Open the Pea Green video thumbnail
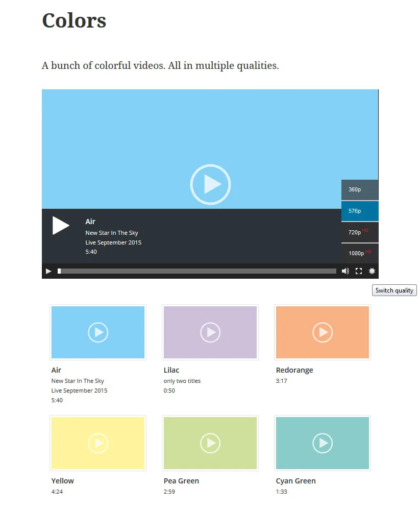Viewport: 420px width, 511px height. 210,443
